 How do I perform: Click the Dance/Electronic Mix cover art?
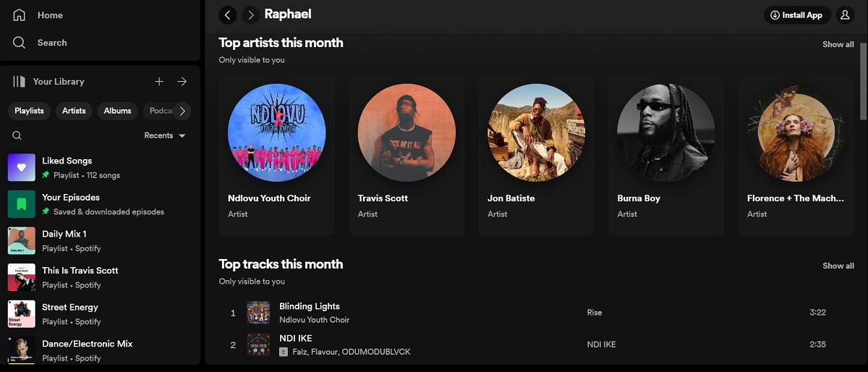(22, 350)
